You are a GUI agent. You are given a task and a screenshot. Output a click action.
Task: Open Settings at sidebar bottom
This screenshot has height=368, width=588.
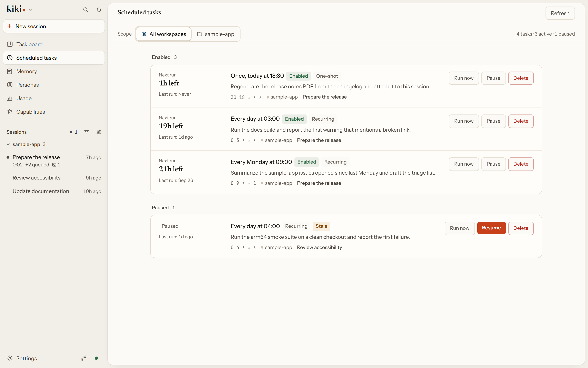[x=22, y=358]
